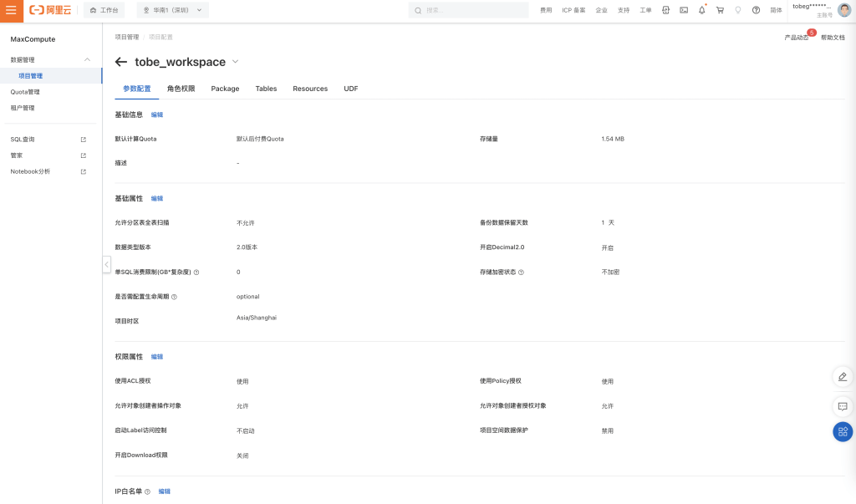Open the 工单 menu
Viewport: 856px width, 504px height.
click(645, 10)
